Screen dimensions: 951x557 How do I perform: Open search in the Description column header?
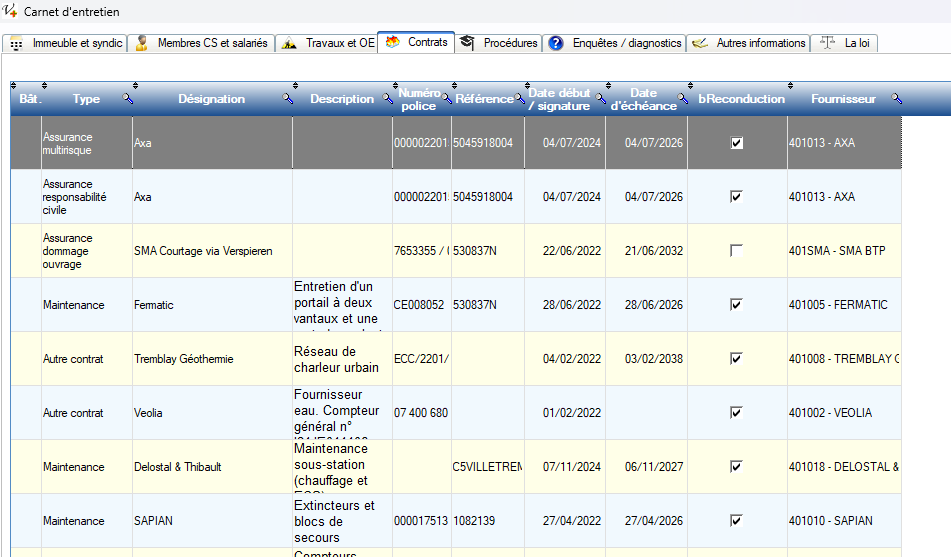point(388,99)
